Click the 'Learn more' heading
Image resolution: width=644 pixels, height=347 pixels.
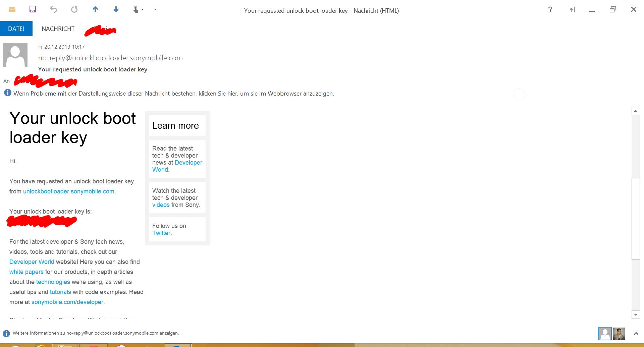point(175,125)
